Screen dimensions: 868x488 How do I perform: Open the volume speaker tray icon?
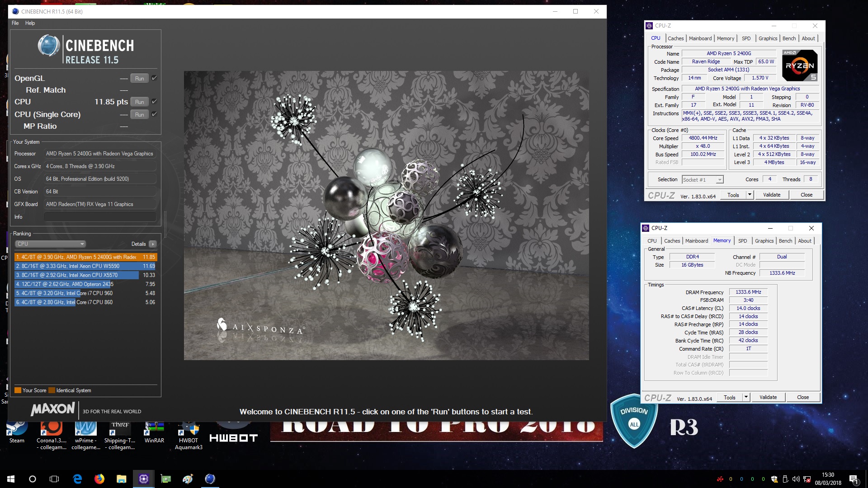tap(796, 479)
